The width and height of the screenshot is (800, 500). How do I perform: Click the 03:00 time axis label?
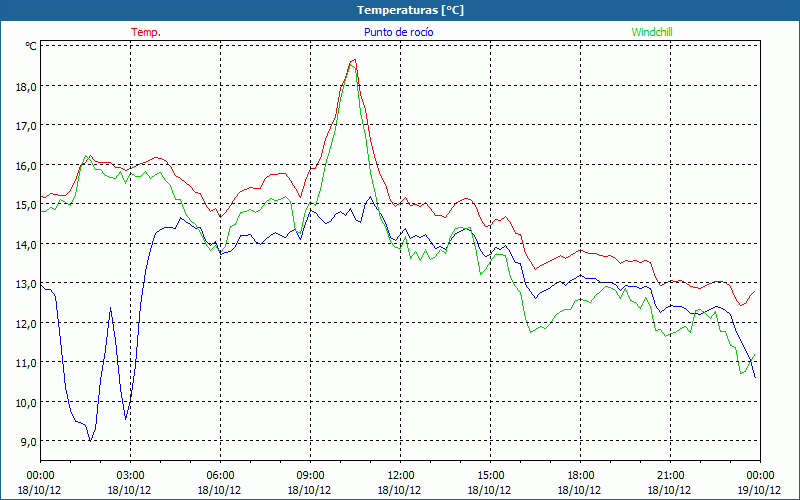click(130, 476)
